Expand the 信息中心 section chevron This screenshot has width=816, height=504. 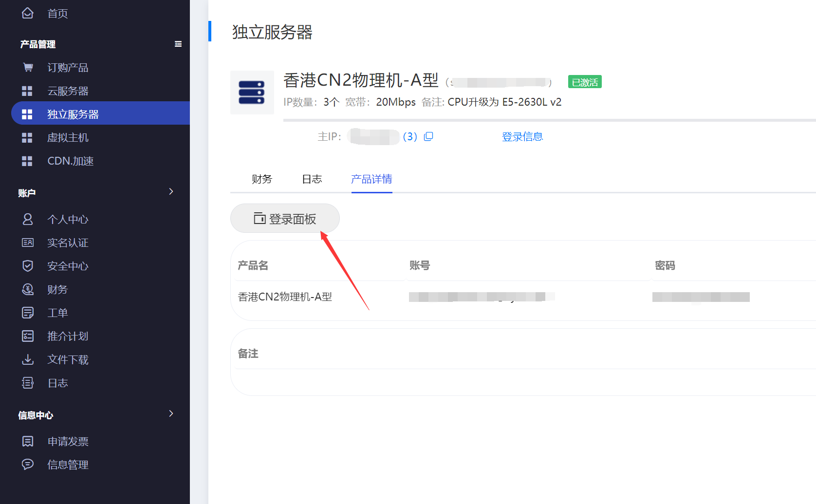171,414
